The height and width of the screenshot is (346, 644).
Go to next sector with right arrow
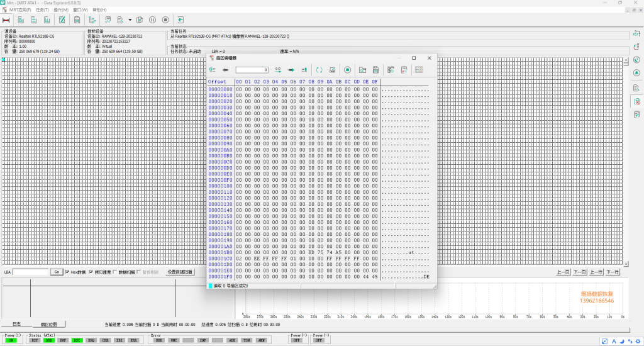pos(291,70)
